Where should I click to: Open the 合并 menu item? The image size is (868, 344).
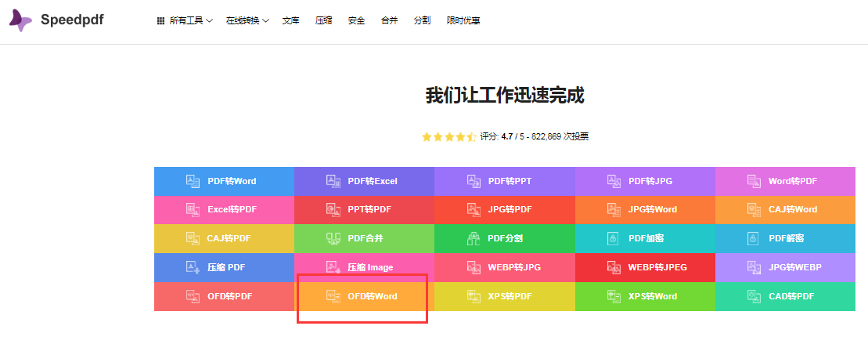point(389,21)
